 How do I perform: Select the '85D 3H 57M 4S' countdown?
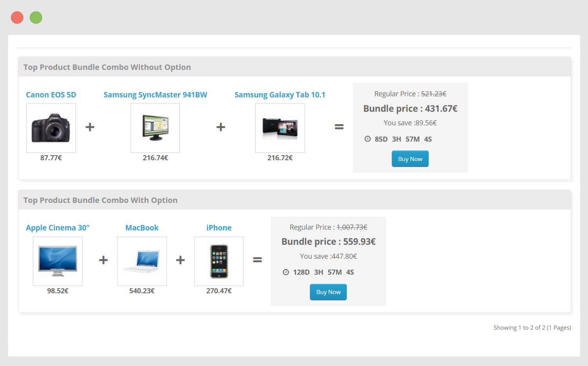point(403,139)
